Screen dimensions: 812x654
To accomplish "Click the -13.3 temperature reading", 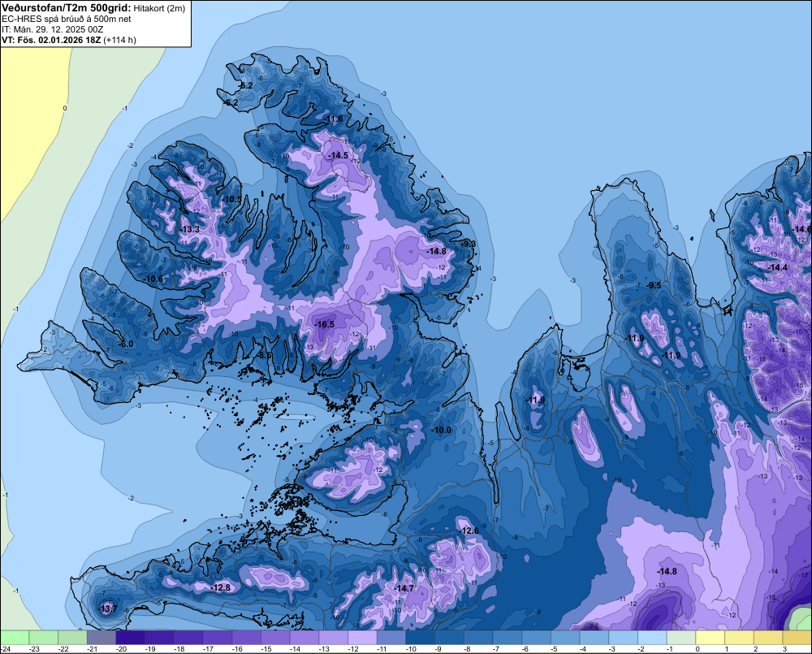I will pyautogui.click(x=189, y=230).
